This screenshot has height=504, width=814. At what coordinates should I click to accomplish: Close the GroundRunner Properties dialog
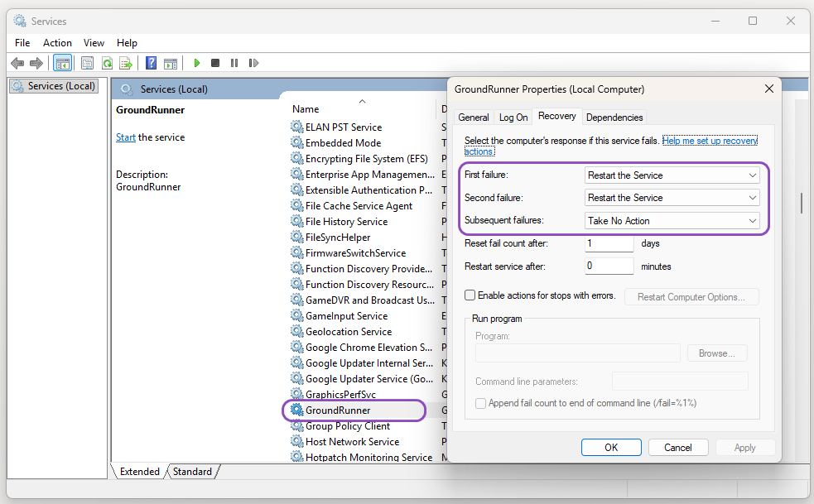coord(768,89)
